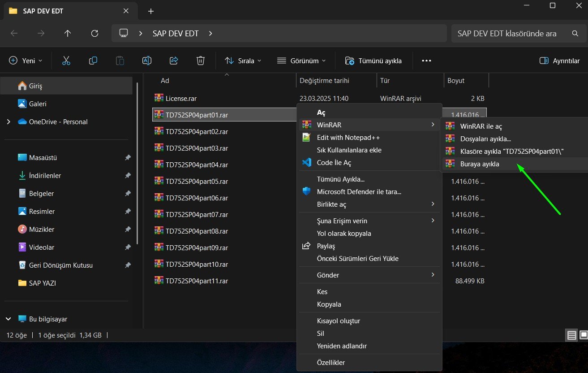The image size is (588, 373).
Task: Click the Rename icon in toolbar
Action: [x=147, y=61]
